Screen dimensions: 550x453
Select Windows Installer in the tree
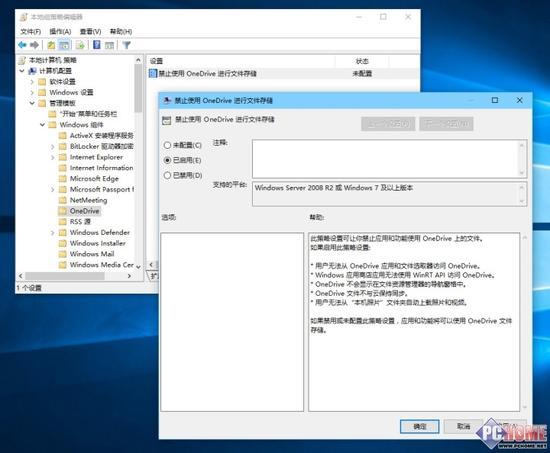tap(98, 243)
